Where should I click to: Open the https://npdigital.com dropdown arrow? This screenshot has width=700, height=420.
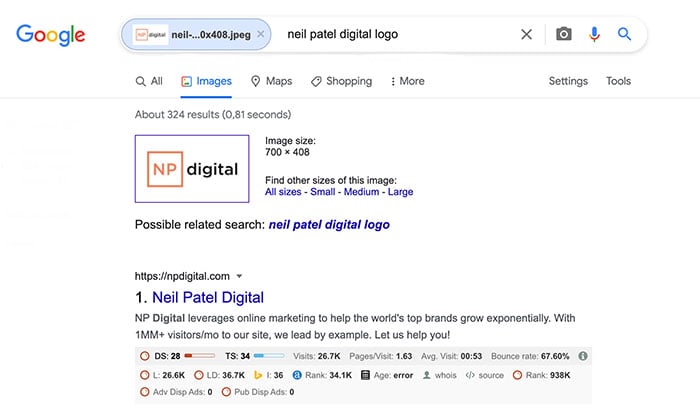tap(239, 276)
